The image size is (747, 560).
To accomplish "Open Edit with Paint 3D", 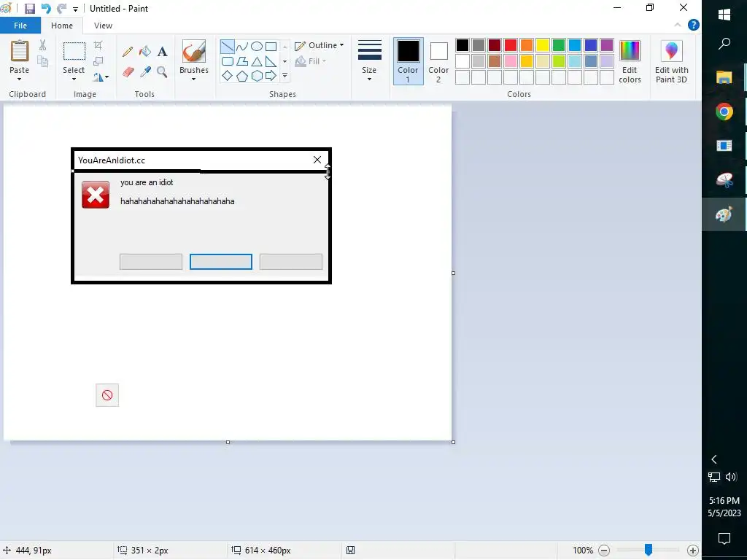I will [x=671, y=62].
